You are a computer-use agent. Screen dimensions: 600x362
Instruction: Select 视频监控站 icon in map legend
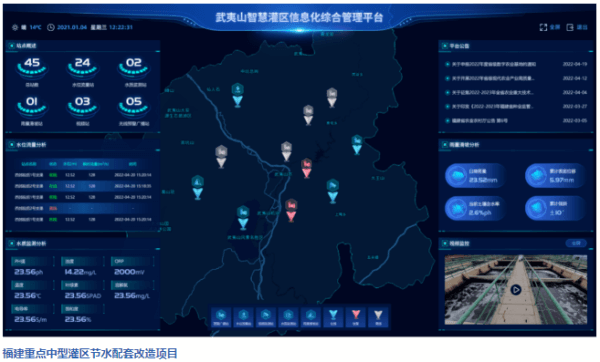coord(266,315)
